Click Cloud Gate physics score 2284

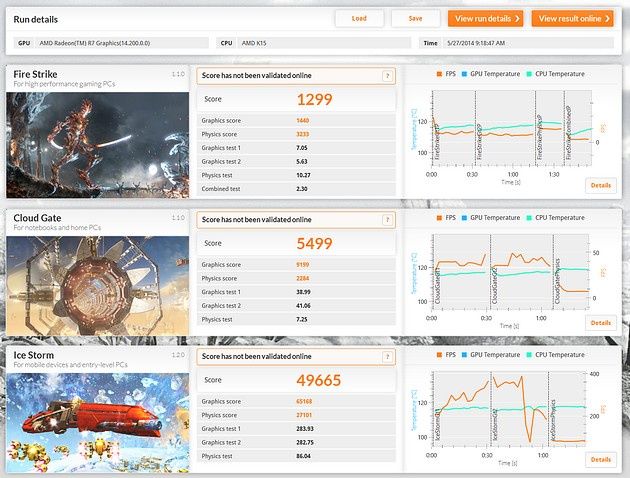(x=303, y=278)
